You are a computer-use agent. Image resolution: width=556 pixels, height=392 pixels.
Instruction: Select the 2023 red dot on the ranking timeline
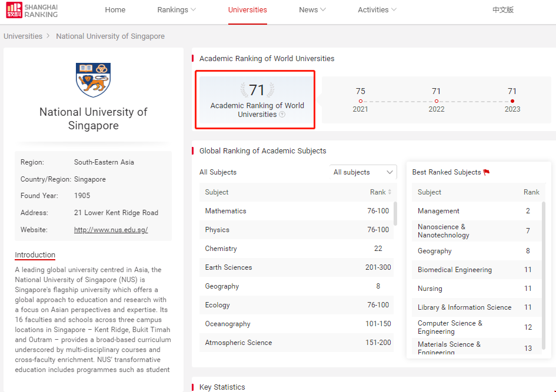(512, 100)
